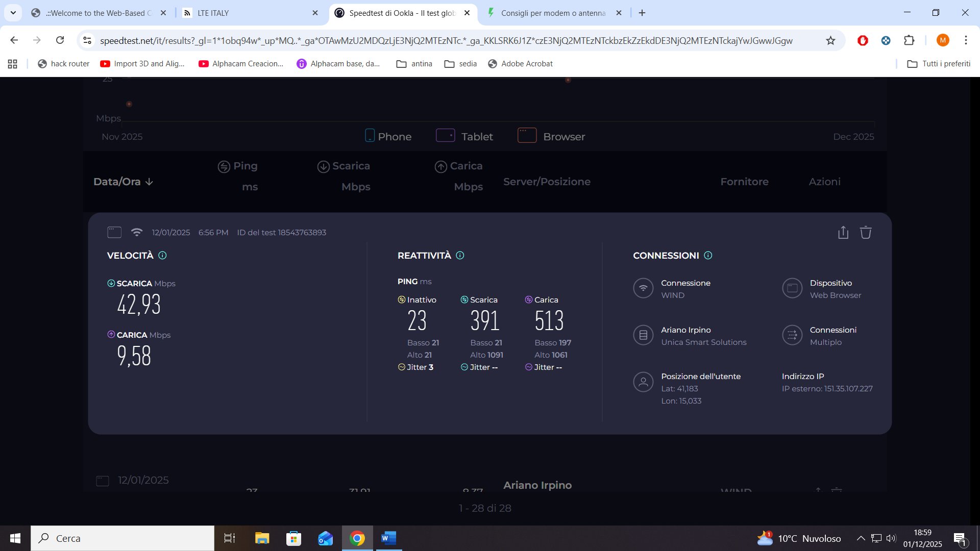This screenshot has height=551, width=980.
Task: Open the browser extensions puzzle icon
Action: point(909,40)
